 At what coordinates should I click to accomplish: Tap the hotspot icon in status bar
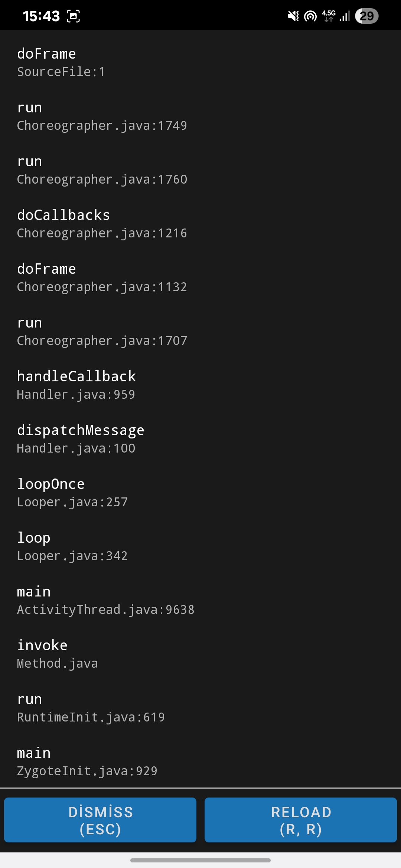(x=310, y=16)
